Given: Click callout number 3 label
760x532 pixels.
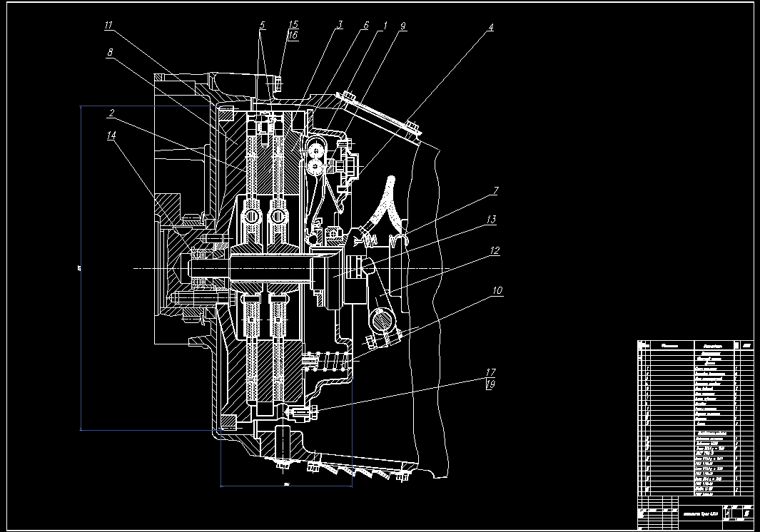Looking at the screenshot, I should (x=340, y=25).
